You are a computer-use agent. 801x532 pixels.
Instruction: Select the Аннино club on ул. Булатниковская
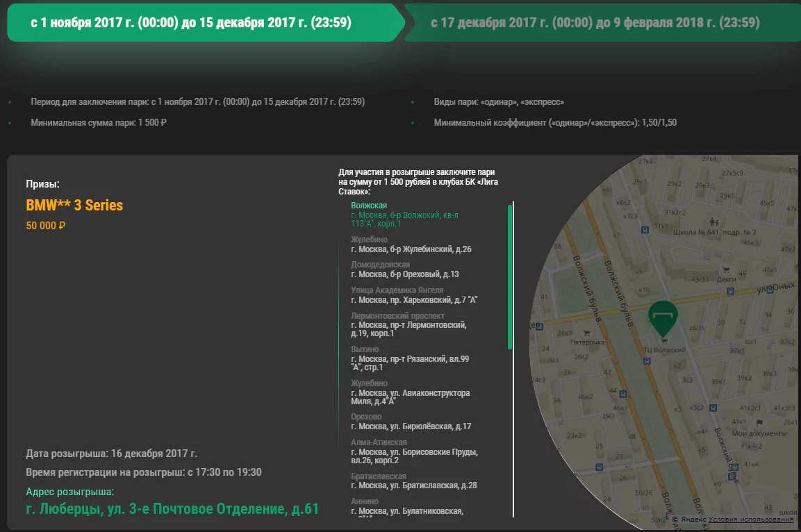(407, 508)
